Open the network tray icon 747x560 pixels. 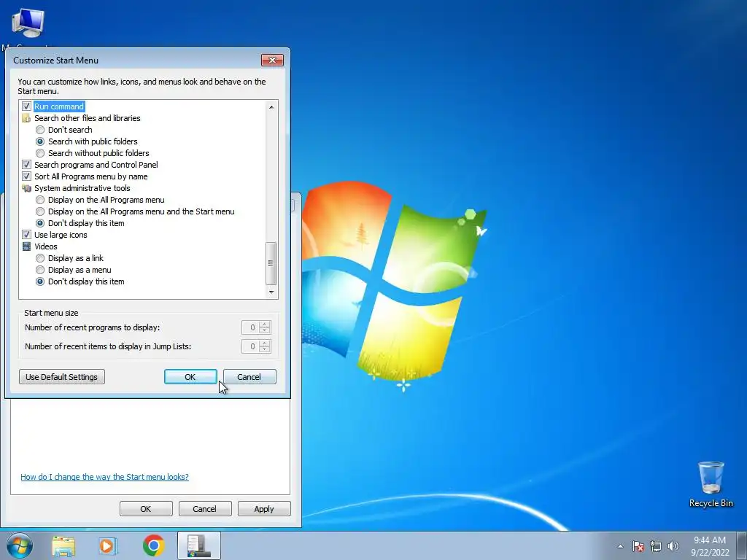click(656, 546)
